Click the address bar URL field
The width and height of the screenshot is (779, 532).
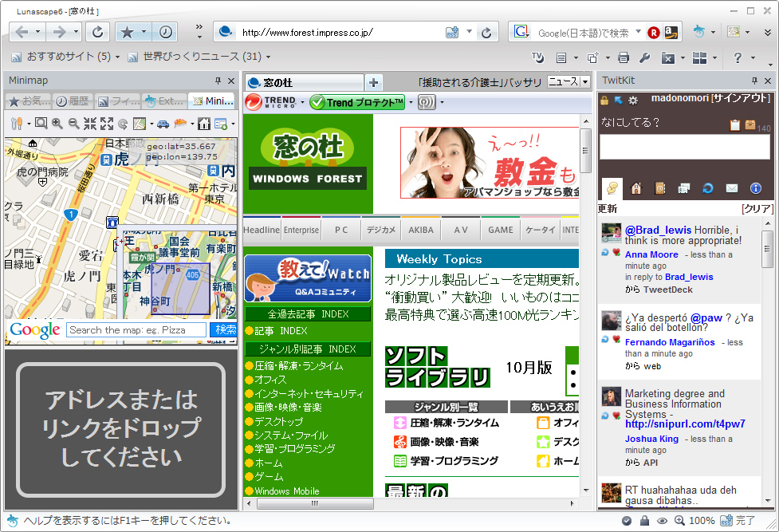click(340, 33)
